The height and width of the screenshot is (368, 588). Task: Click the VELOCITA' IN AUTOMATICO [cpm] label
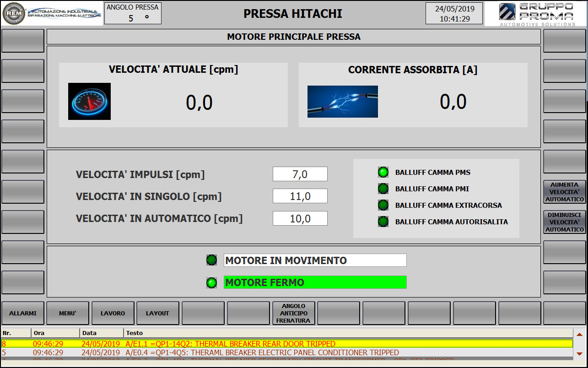point(159,218)
